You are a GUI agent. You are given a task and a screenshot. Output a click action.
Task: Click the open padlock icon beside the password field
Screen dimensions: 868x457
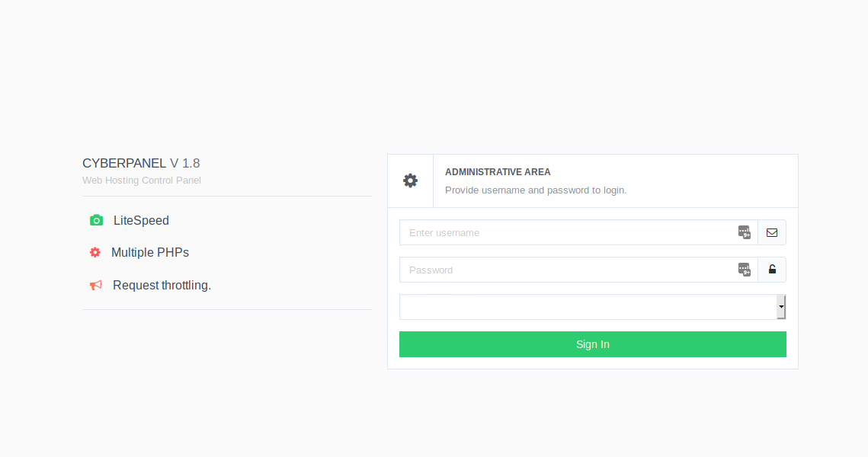pos(771,269)
